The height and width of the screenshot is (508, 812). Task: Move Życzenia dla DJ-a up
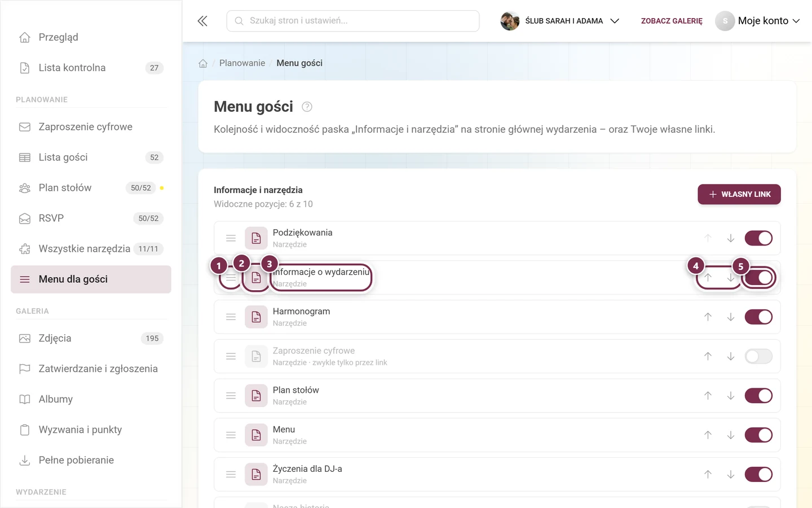click(x=708, y=475)
